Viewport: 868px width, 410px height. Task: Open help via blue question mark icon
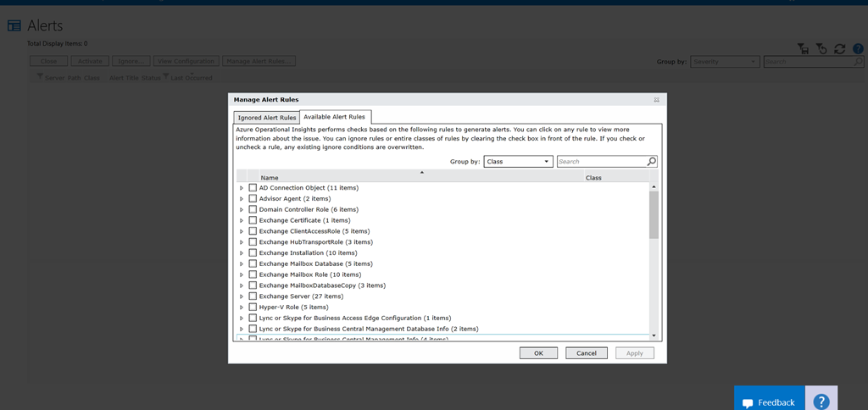857,49
